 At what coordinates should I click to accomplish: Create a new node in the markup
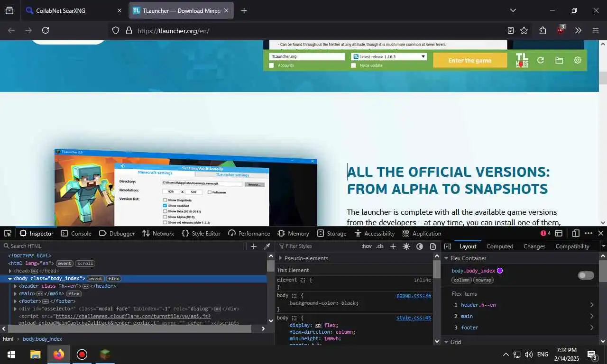click(x=254, y=246)
